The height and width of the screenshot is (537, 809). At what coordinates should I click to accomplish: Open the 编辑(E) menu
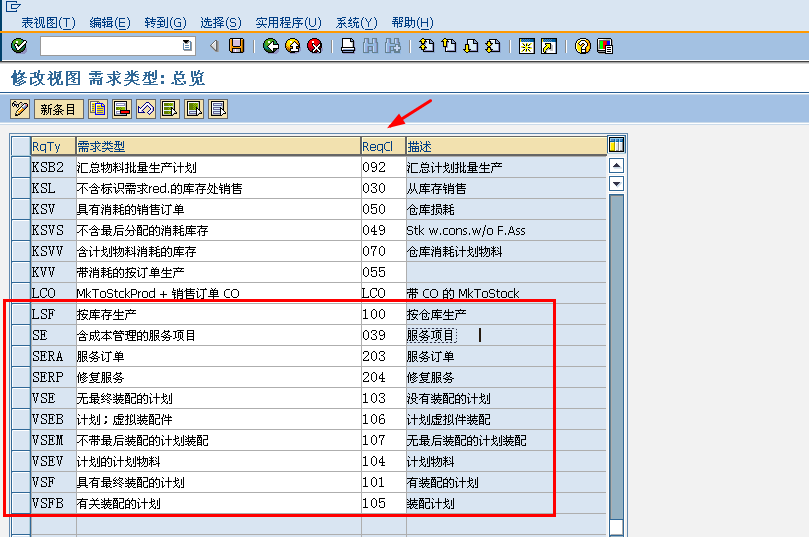pos(109,23)
